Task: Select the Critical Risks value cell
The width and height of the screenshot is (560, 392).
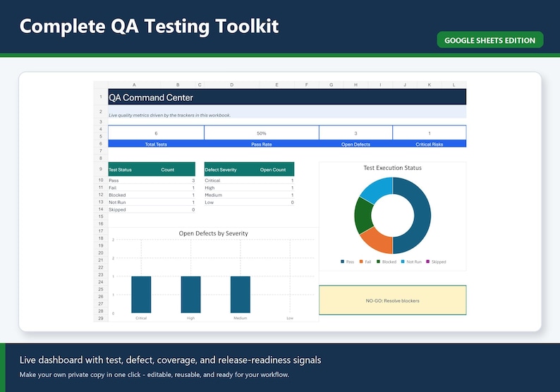Action: (x=430, y=133)
